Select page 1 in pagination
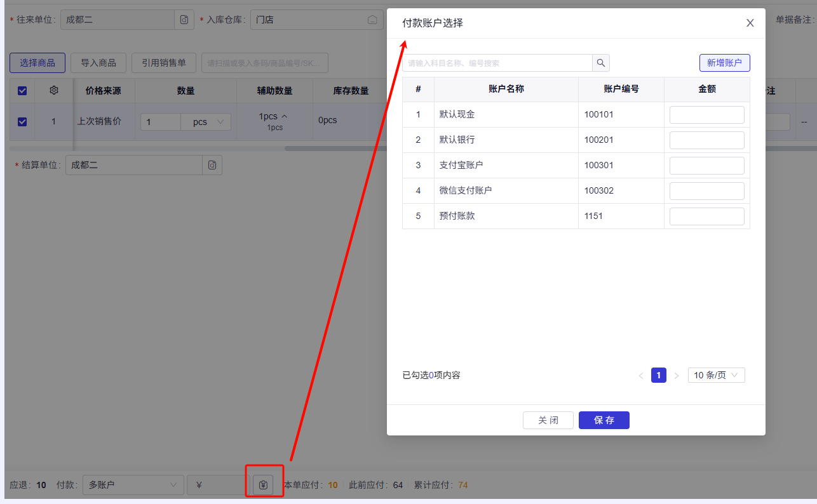Viewport: 817px width, 504px height. [659, 375]
